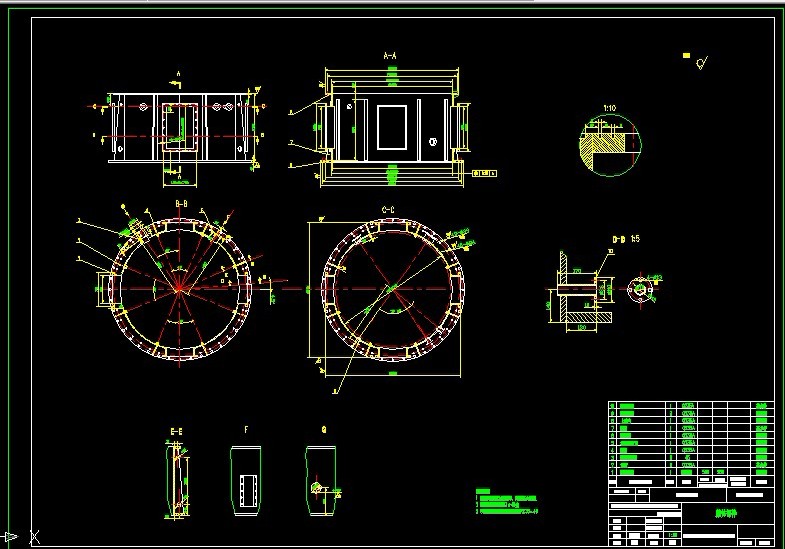Select the E-E view title

tap(177, 431)
